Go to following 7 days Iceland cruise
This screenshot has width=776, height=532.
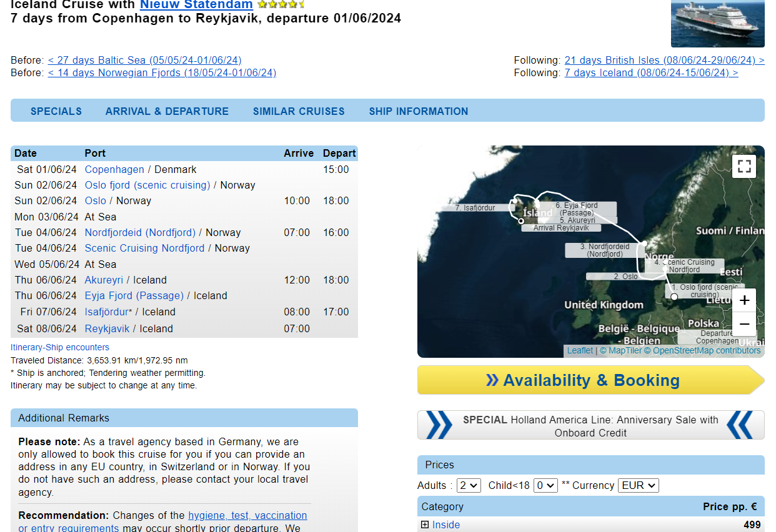(651, 72)
